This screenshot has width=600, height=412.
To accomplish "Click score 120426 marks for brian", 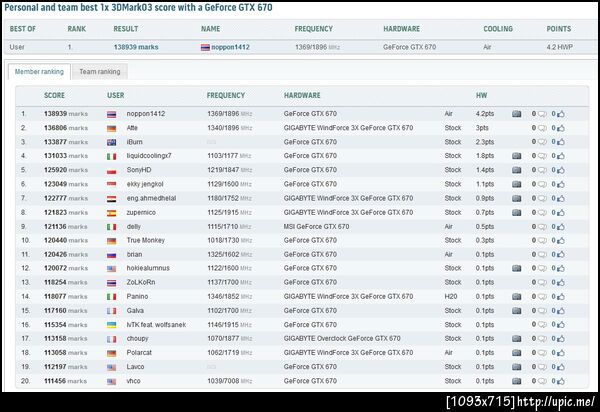I will point(66,254).
